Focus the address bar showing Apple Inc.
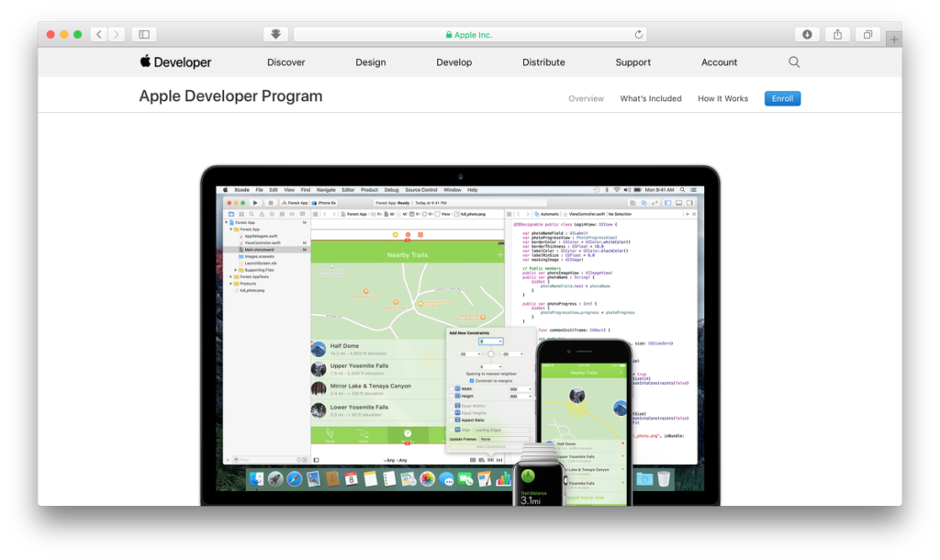The width and height of the screenshot is (940, 560). [x=469, y=35]
